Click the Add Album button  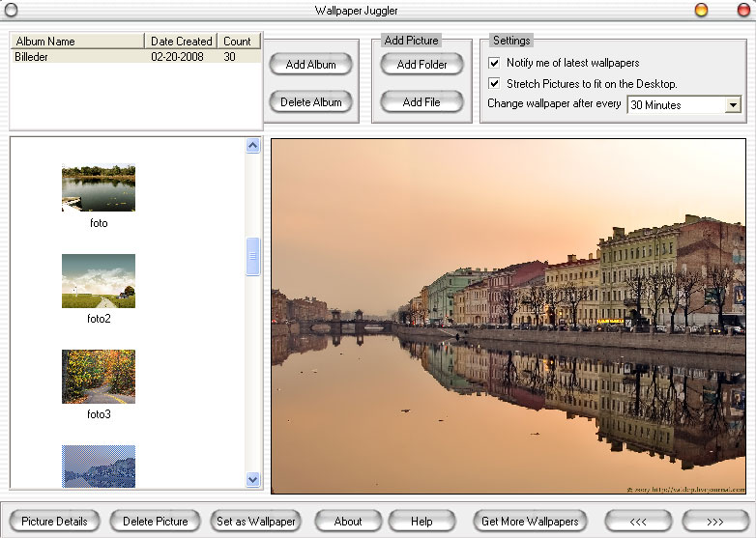click(x=310, y=65)
